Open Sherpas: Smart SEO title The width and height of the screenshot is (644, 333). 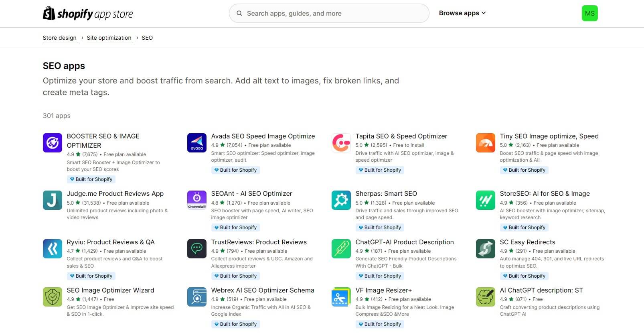click(x=387, y=194)
